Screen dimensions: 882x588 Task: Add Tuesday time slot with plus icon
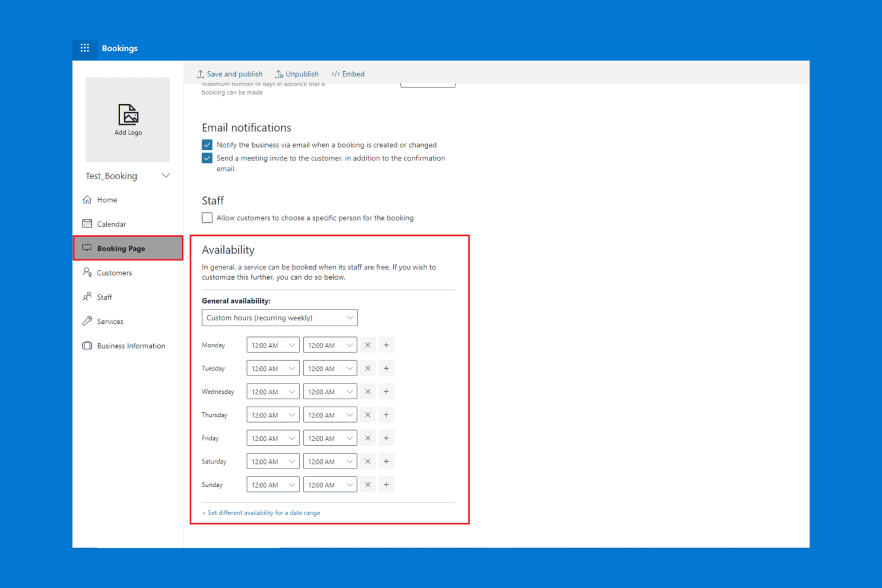pyautogui.click(x=386, y=369)
